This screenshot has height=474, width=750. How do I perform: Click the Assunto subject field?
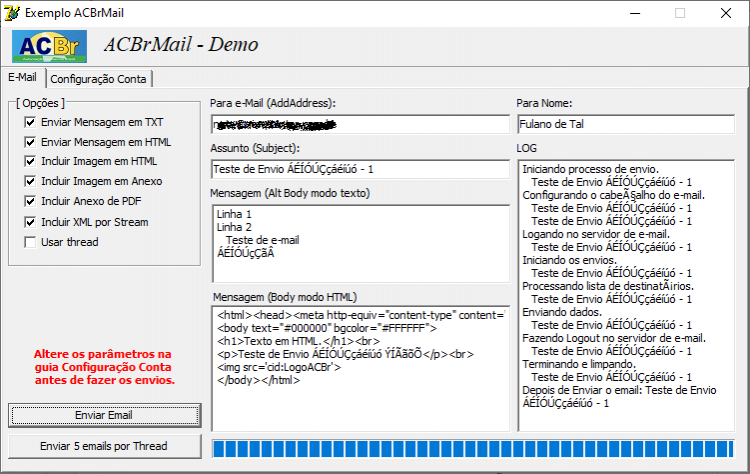point(360,169)
